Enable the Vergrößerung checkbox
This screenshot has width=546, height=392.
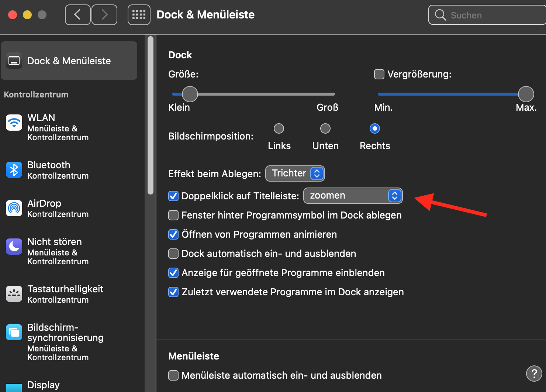[379, 74]
